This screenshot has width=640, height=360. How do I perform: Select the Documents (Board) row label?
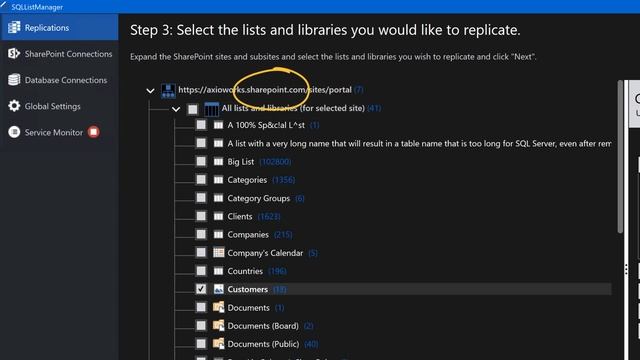point(263,326)
